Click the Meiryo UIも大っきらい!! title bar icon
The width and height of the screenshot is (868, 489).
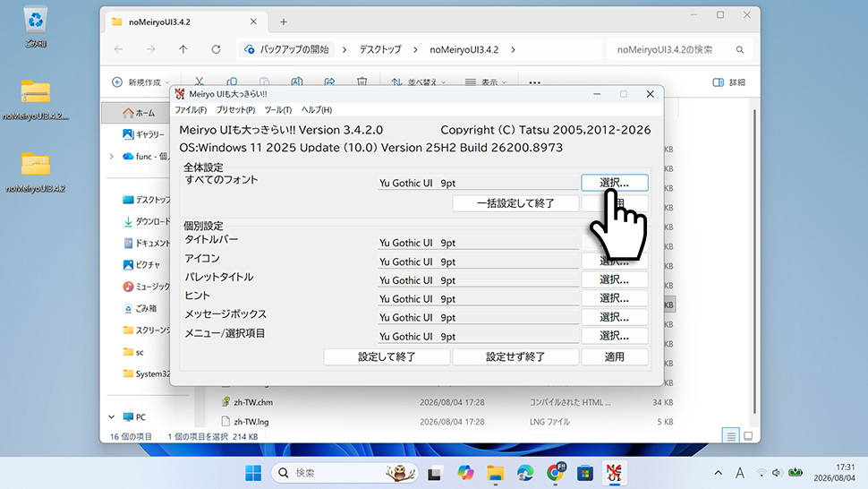(x=180, y=94)
